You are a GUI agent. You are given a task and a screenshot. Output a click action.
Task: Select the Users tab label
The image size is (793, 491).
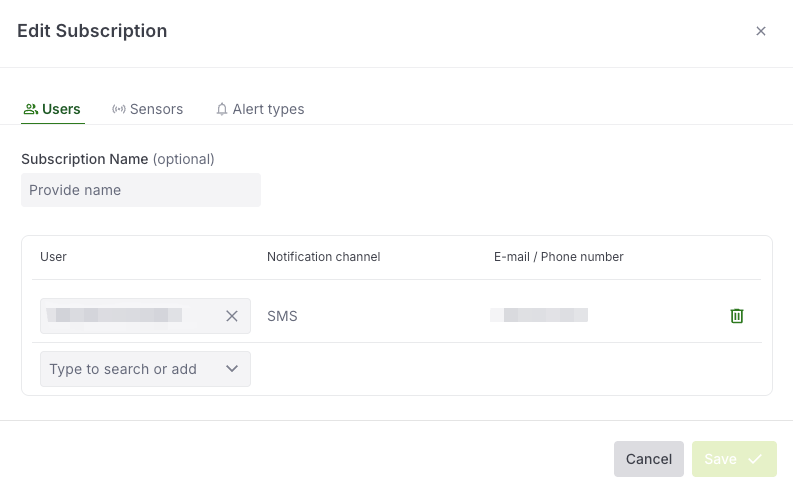(61, 109)
